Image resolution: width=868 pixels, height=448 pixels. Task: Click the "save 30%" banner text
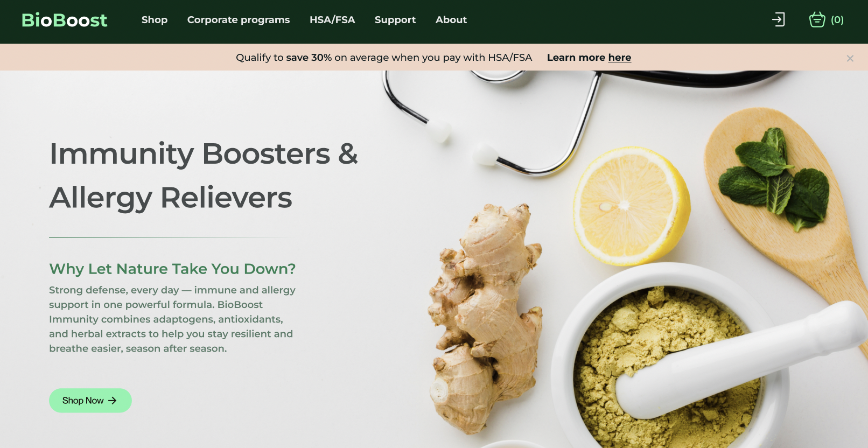(309, 58)
